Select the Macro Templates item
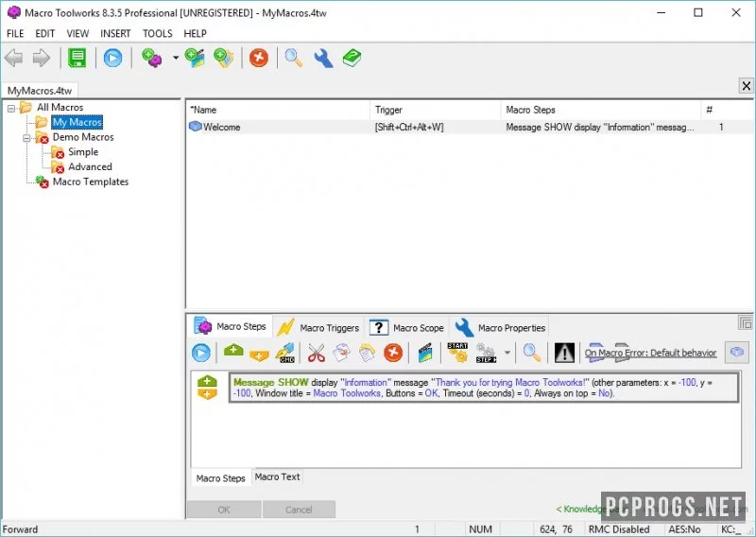The height and width of the screenshot is (537, 756). click(x=91, y=182)
